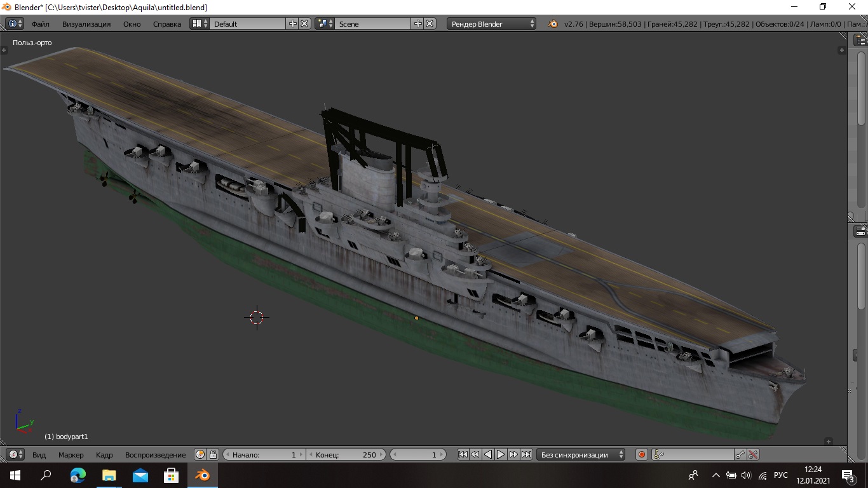Delete the Default screen layout

305,24
